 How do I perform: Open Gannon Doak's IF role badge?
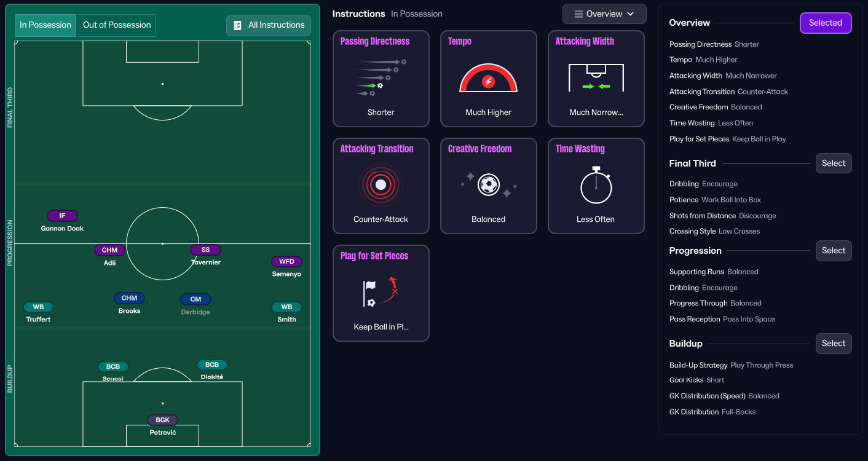coord(62,216)
